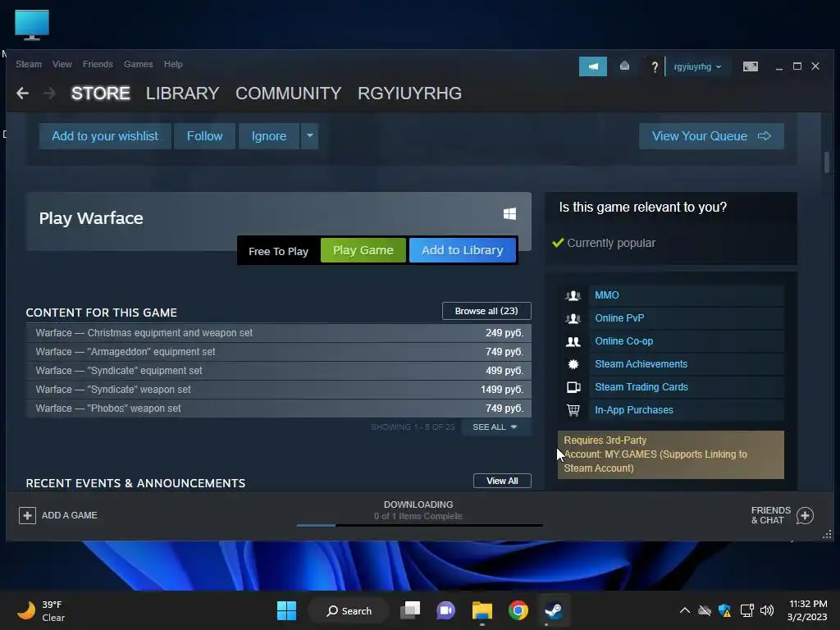840x630 pixels.
Task: Open the weather widget showing 39°F
Action: (41, 610)
